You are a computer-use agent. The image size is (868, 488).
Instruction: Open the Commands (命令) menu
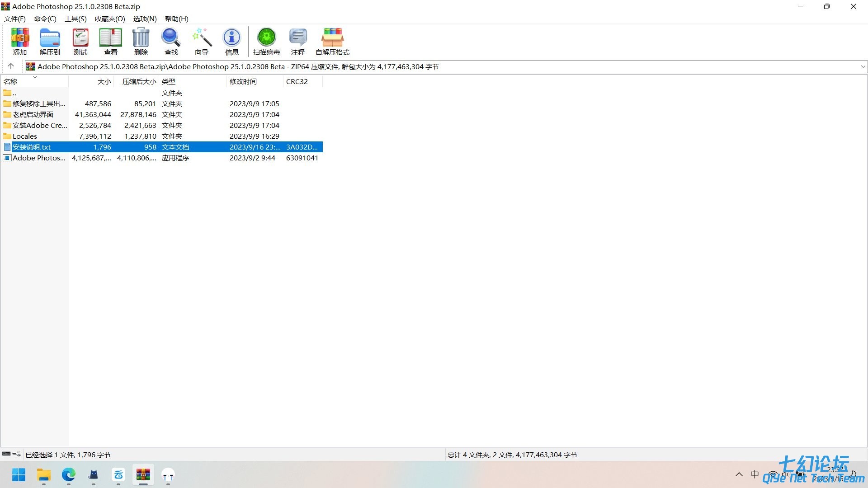(45, 19)
